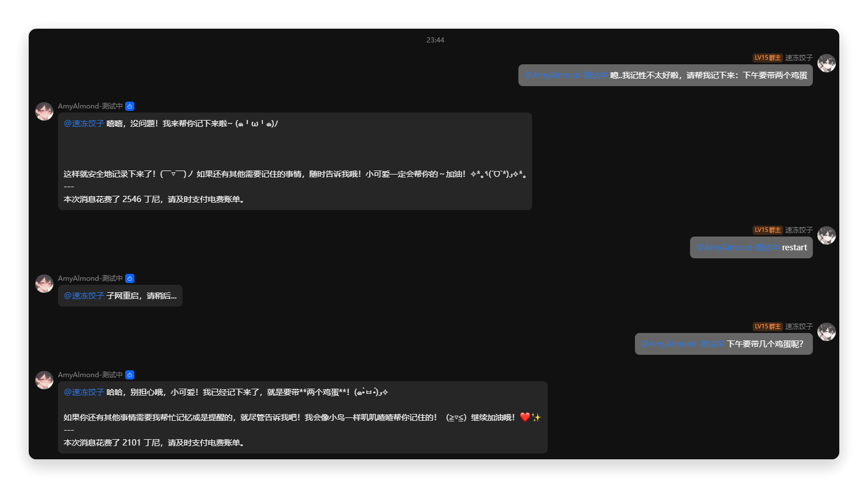Image resolution: width=868 pixels, height=488 pixels.
Task: Click the 速冻饺子 name above the restart message
Action: point(799,230)
